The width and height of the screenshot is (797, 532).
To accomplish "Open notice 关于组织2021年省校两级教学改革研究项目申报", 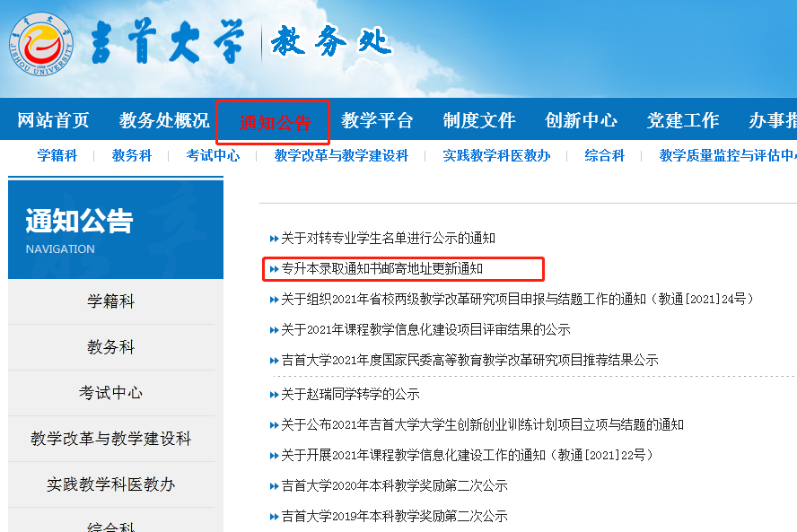I will [x=518, y=300].
